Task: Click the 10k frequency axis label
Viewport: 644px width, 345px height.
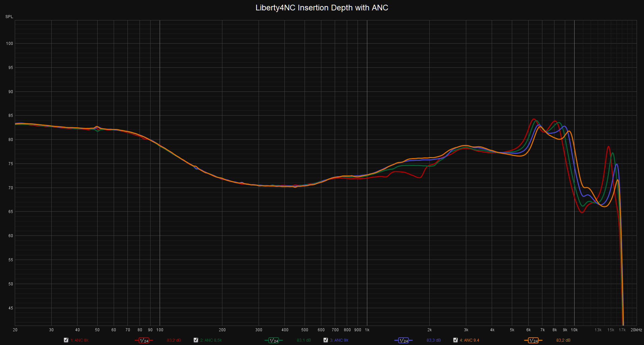Action: pyautogui.click(x=574, y=330)
